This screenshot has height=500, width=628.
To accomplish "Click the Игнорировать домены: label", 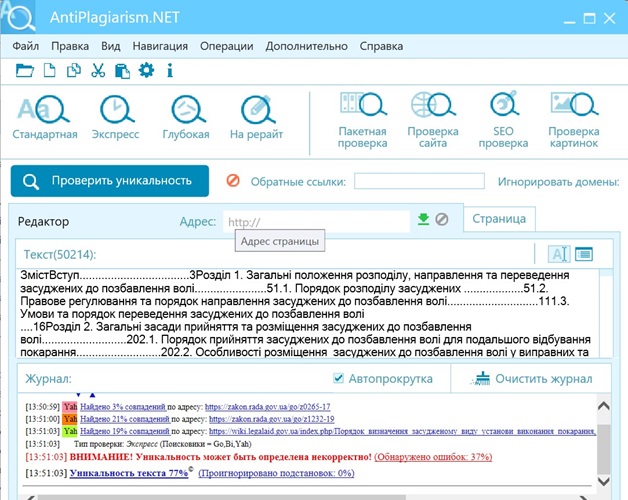I will [x=559, y=181].
